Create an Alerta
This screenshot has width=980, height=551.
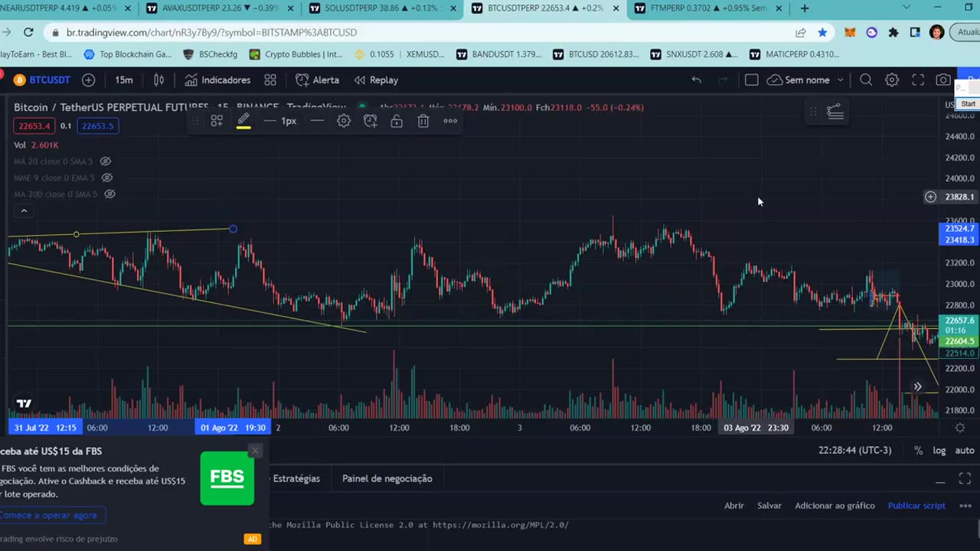(318, 80)
